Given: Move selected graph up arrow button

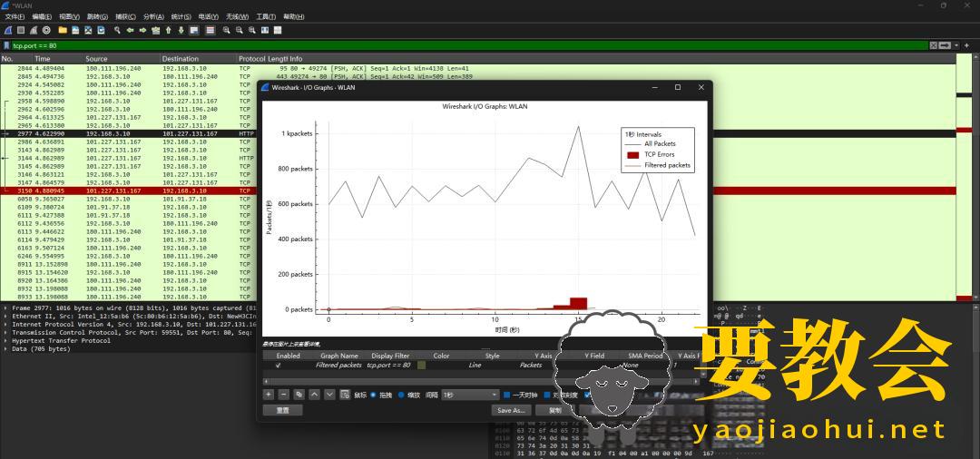Looking at the screenshot, I should [x=314, y=394].
